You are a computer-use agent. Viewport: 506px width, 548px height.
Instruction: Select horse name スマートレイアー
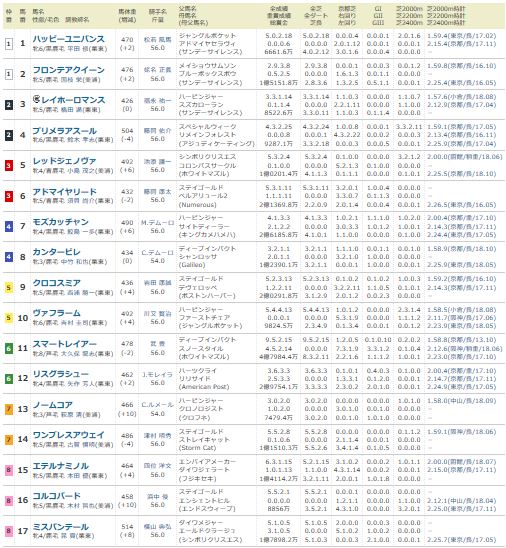(x=64, y=344)
